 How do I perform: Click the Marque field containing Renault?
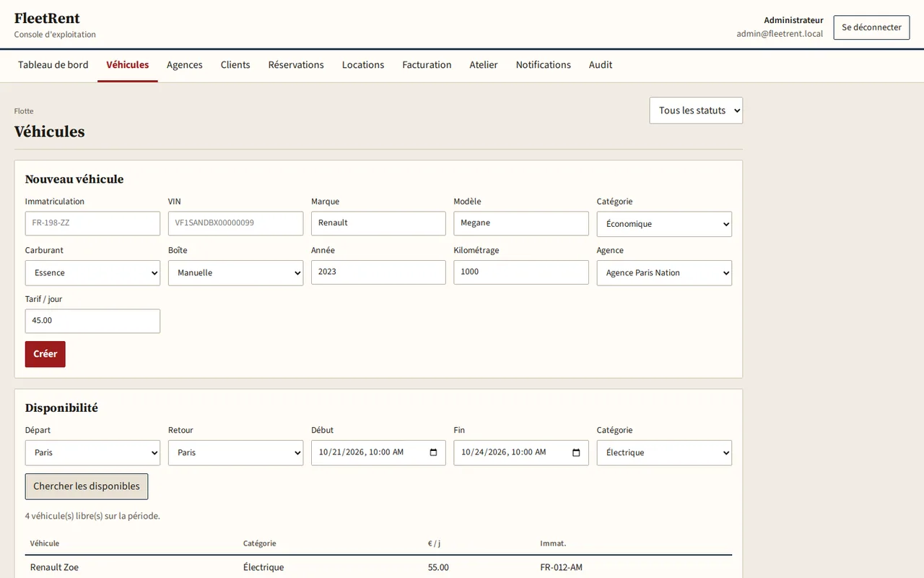(378, 223)
